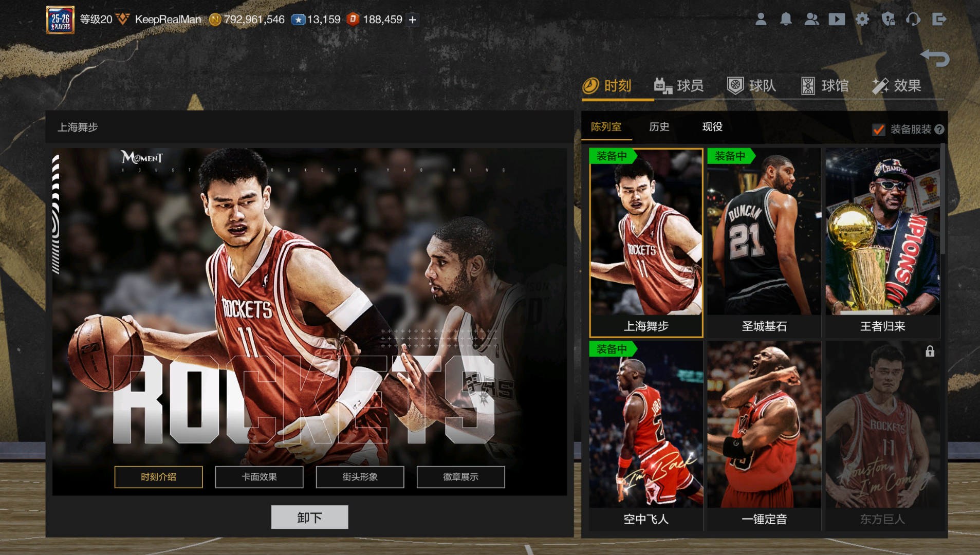Select the 王者归来 moment card
Image resolution: width=980 pixels, height=555 pixels.
click(882, 243)
